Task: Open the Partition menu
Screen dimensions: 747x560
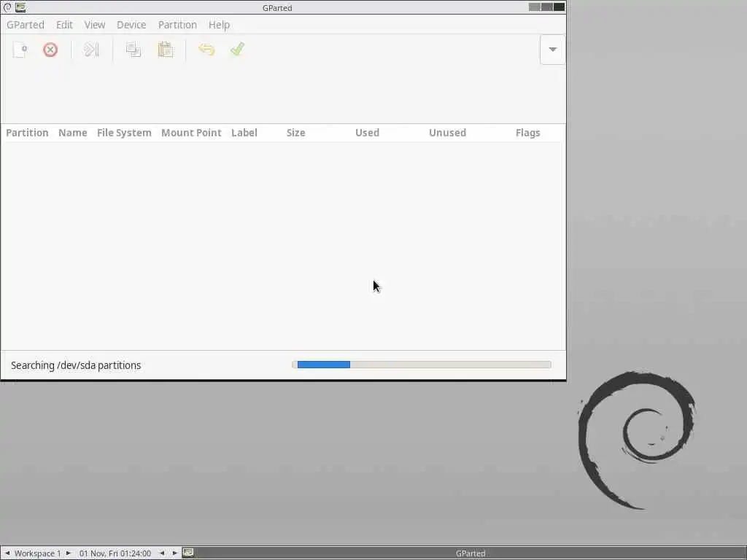Action: [178, 25]
